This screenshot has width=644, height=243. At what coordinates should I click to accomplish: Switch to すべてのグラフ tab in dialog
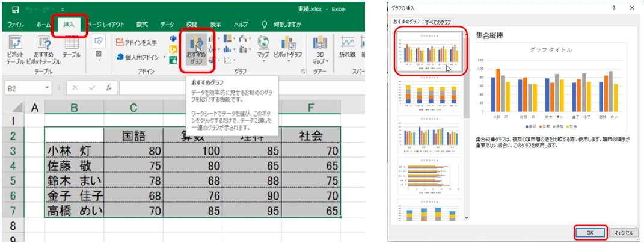(438, 22)
